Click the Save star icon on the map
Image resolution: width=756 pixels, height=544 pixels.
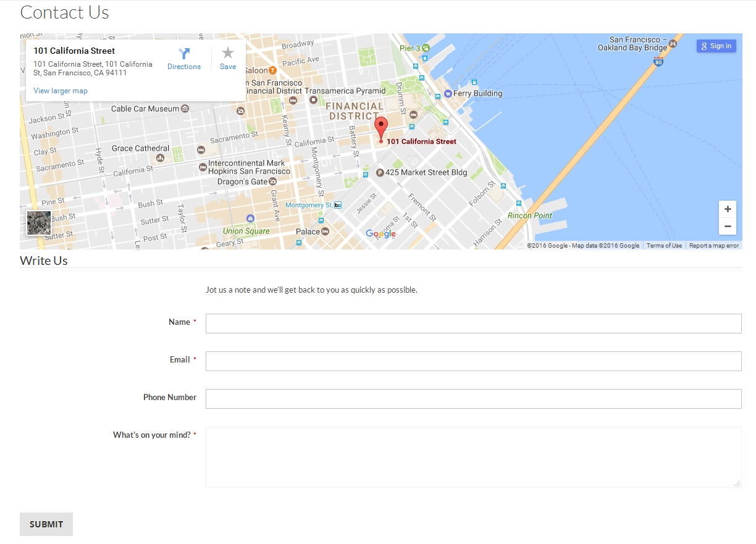(x=227, y=53)
